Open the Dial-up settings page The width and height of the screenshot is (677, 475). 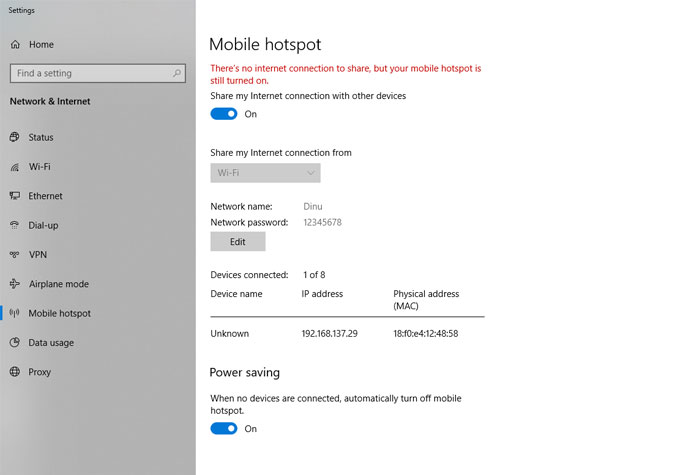43,225
